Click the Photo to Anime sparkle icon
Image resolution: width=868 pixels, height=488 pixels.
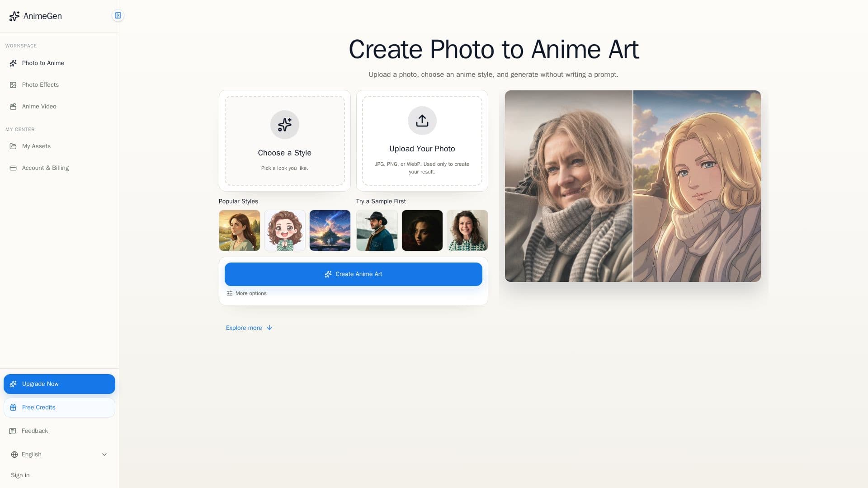13,63
